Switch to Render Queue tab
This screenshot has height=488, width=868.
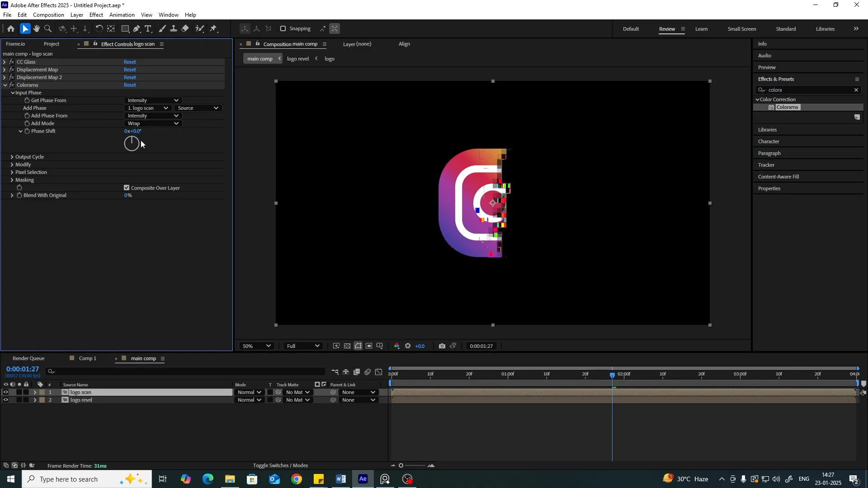28,358
